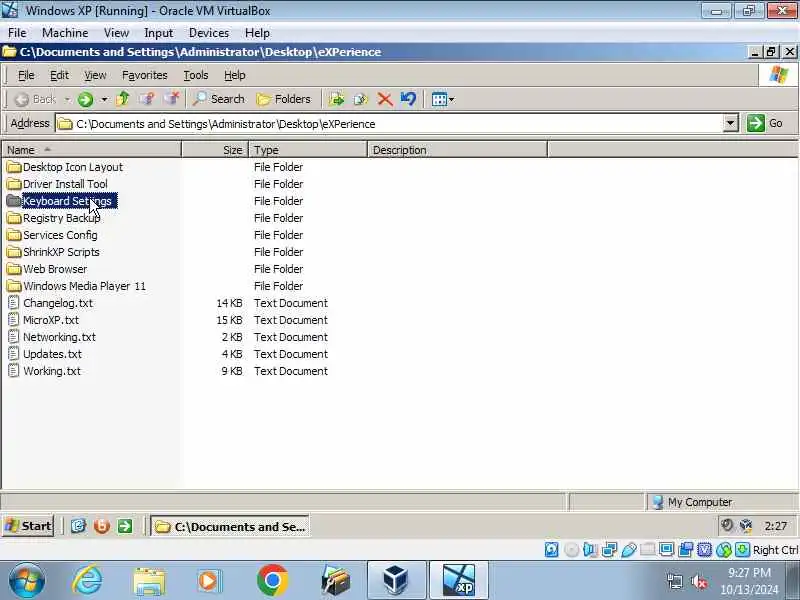The height and width of the screenshot is (600, 800).
Task: Click the green Forward arrow button
Action: [85, 99]
